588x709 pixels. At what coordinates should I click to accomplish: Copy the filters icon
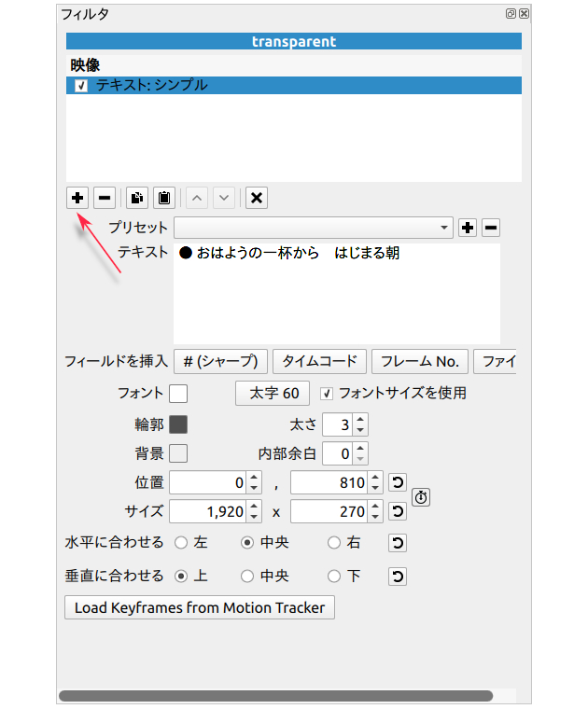136,198
